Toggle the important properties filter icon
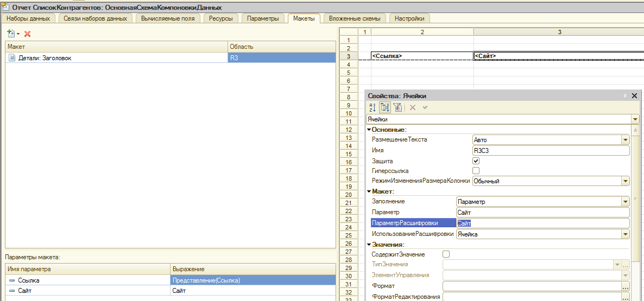Image resolution: width=644 pixels, height=301 pixels. coord(397,107)
